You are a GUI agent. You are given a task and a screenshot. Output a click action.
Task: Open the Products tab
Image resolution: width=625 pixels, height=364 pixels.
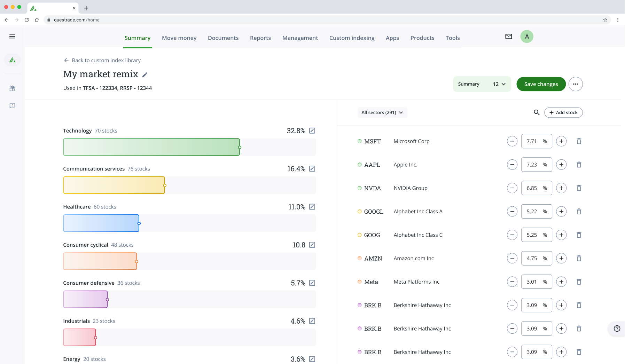[422, 38]
